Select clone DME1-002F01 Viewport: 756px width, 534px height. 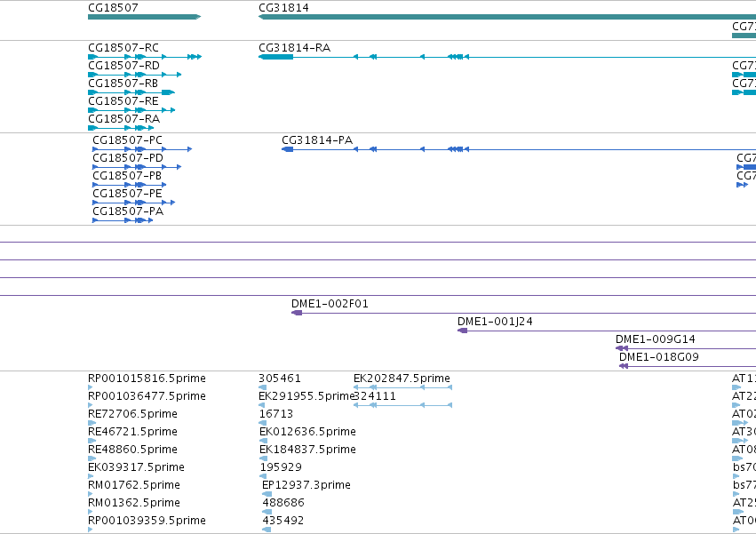pos(330,304)
